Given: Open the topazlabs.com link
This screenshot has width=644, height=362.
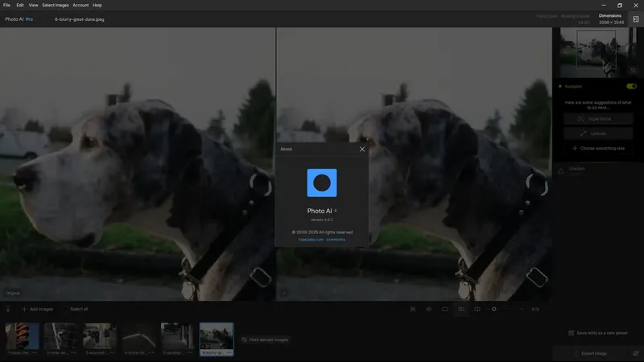Looking at the screenshot, I should tap(311, 240).
